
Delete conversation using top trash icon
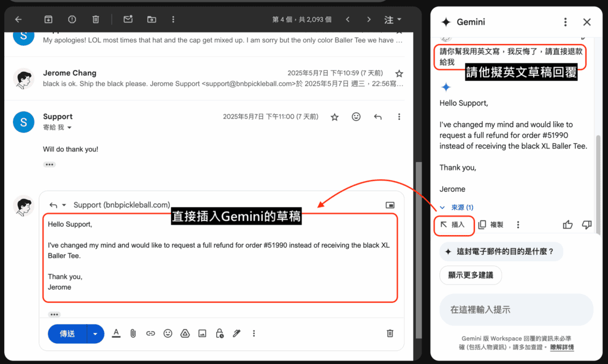click(96, 20)
